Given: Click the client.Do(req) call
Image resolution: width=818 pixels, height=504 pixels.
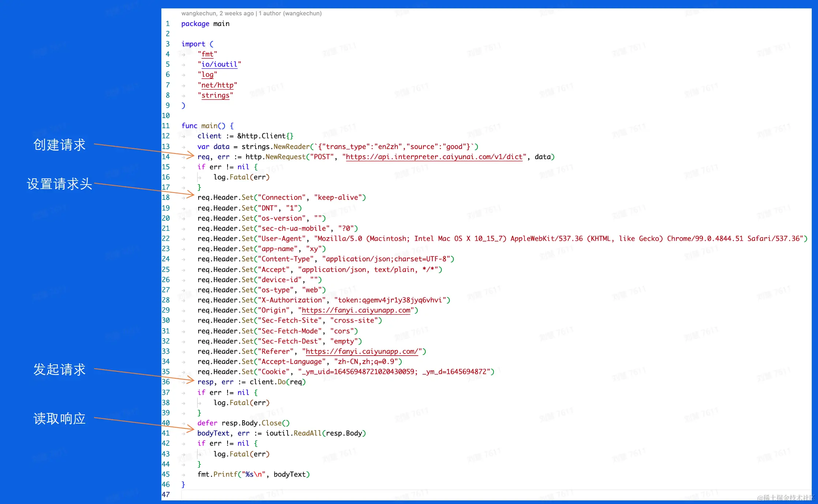Looking at the screenshot, I should [x=277, y=382].
